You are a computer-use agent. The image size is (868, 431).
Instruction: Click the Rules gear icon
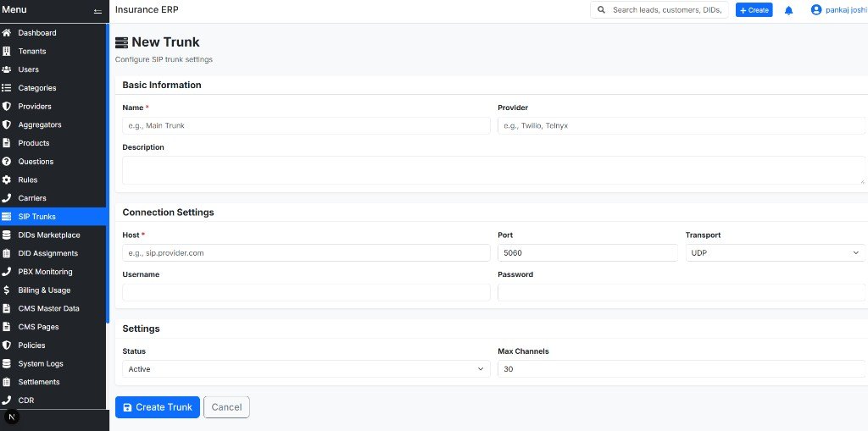click(7, 180)
